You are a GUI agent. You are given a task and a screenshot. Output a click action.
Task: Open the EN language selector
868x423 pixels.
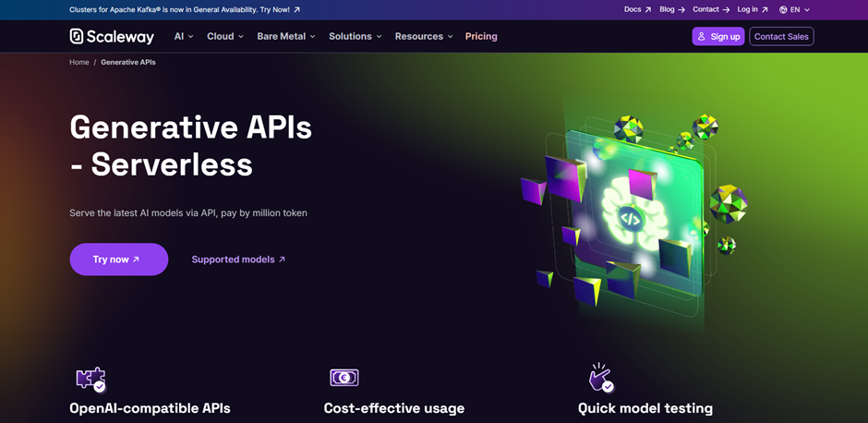tap(794, 9)
